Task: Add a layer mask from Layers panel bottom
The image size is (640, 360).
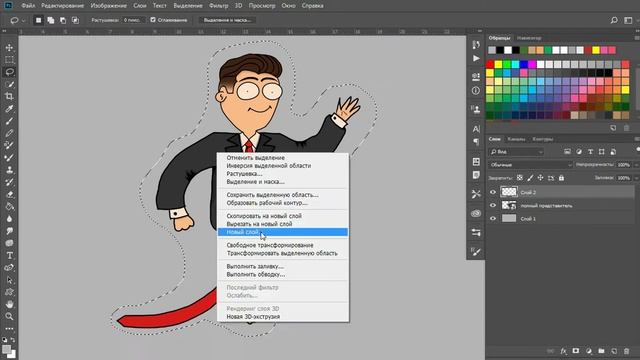Action: [x=576, y=351]
